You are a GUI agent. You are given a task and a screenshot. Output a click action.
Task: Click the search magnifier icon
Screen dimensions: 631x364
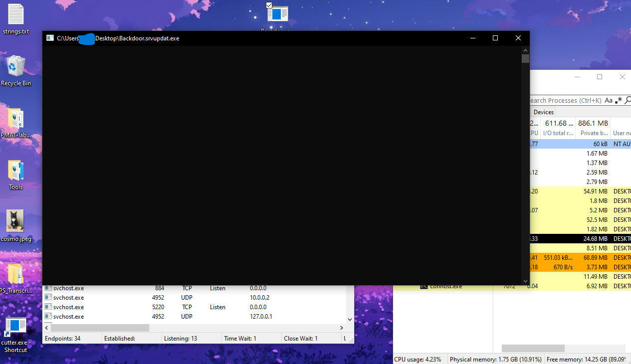(x=628, y=100)
